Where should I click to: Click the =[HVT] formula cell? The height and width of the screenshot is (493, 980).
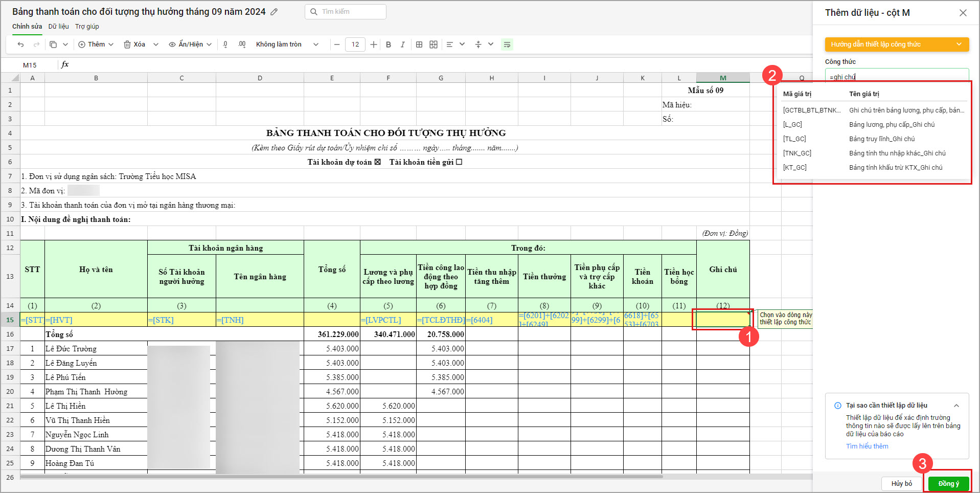pyautogui.click(x=96, y=320)
